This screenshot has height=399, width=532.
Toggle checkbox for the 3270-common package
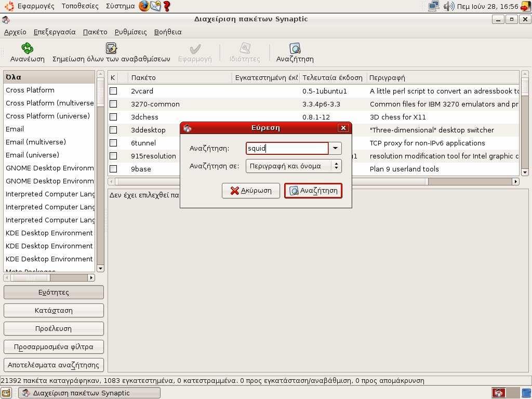pyautogui.click(x=113, y=104)
